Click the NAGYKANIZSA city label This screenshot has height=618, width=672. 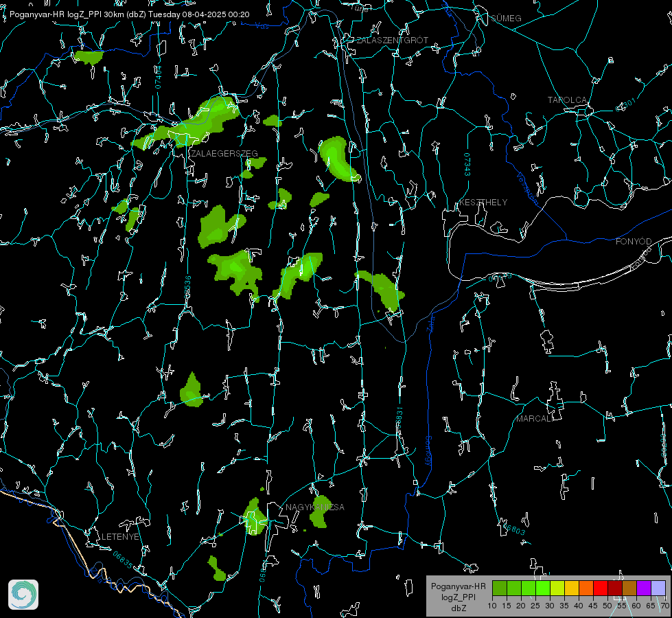(315, 507)
